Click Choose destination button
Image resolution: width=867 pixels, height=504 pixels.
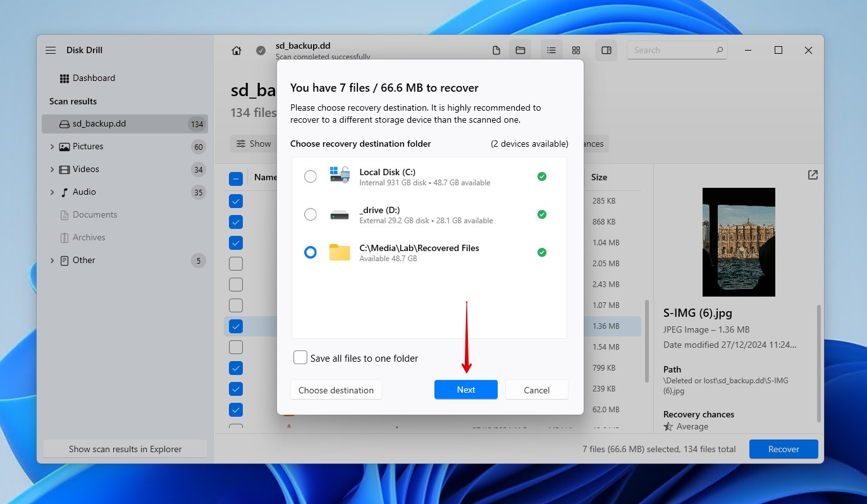(336, 390)
